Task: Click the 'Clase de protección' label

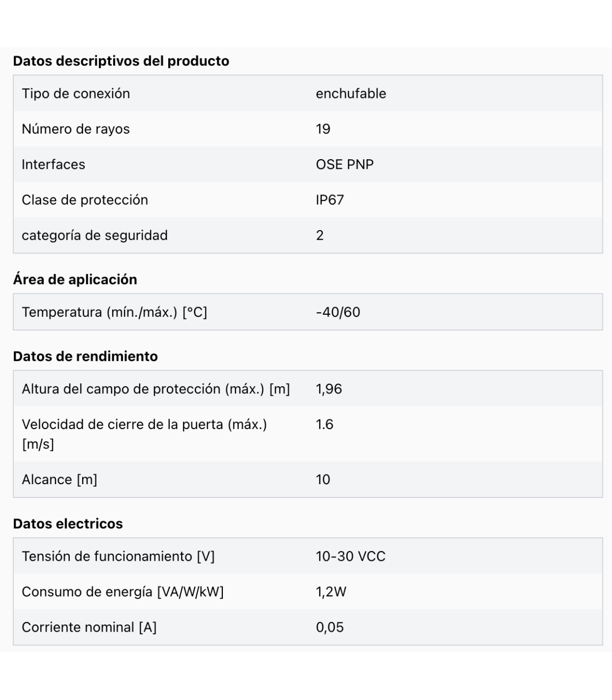Action: click(85, 200)
